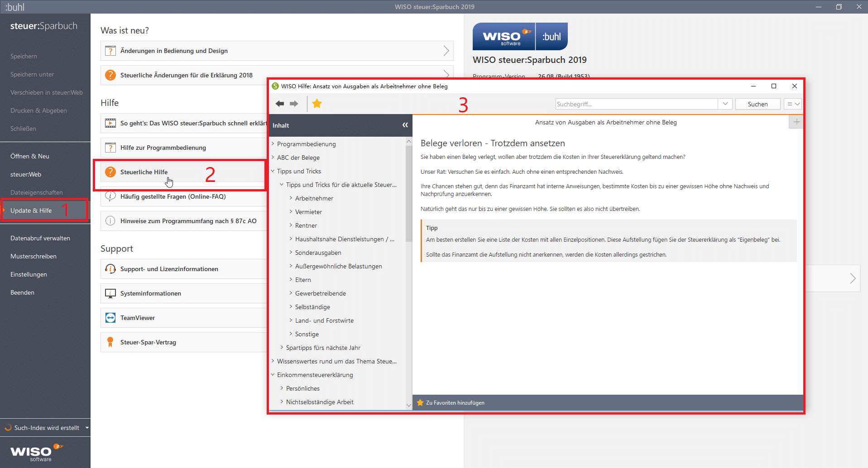Click chevron on Änderungen in Bedienung row

(446, 51)
